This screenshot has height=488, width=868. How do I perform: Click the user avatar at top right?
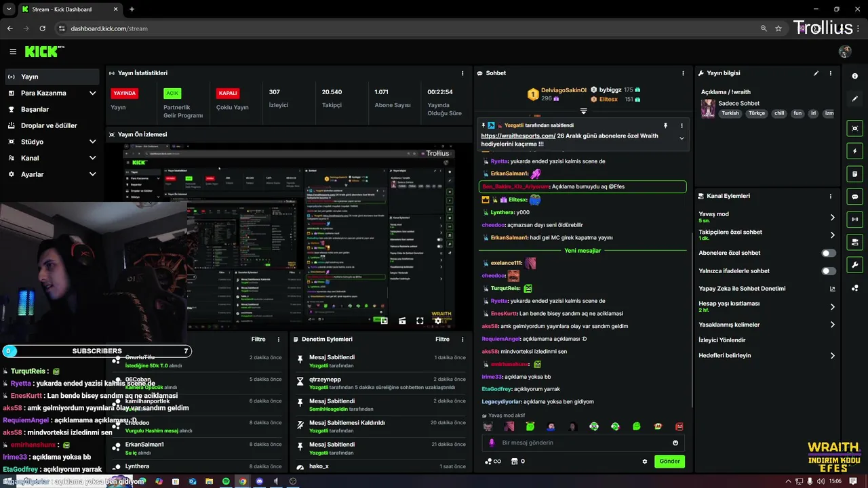845,52
